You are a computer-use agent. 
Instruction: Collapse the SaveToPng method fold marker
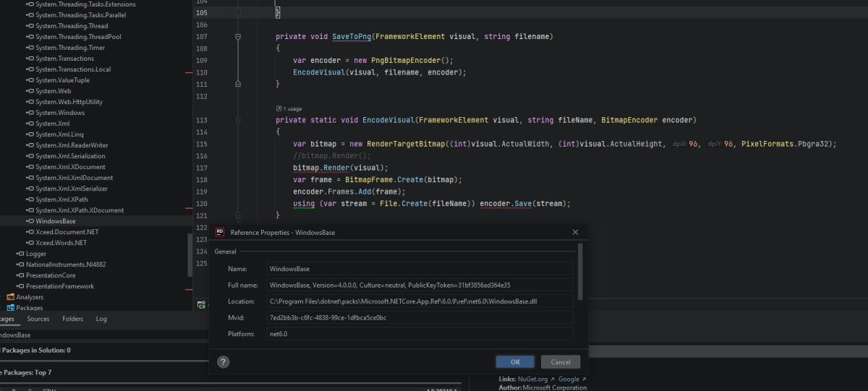238,36
